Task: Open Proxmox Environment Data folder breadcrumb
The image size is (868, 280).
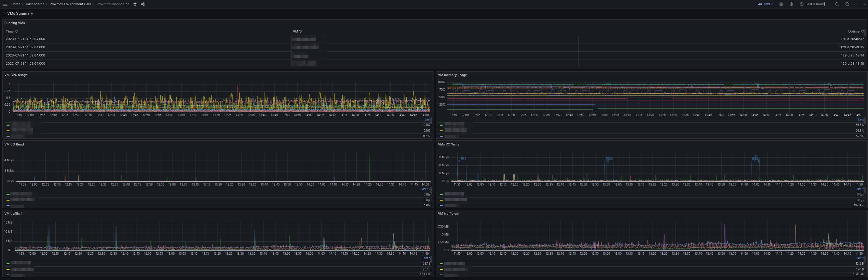Action: [x=70, y=4]
